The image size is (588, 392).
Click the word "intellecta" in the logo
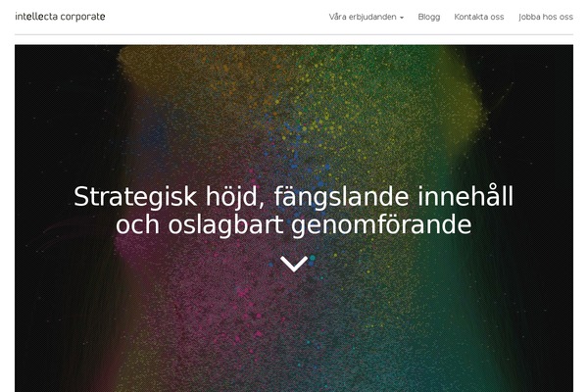click(36, 17)
